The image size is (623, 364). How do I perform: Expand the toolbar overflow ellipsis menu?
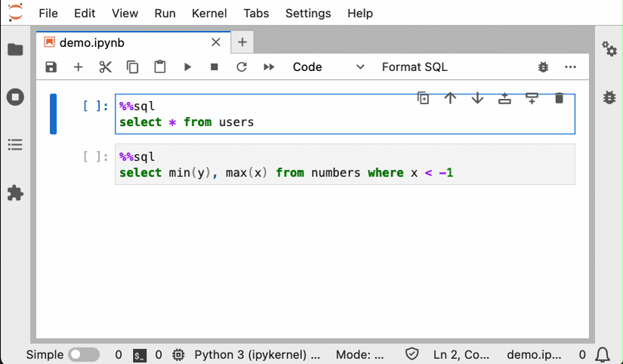pyautogui.click(x=570, y=67)
